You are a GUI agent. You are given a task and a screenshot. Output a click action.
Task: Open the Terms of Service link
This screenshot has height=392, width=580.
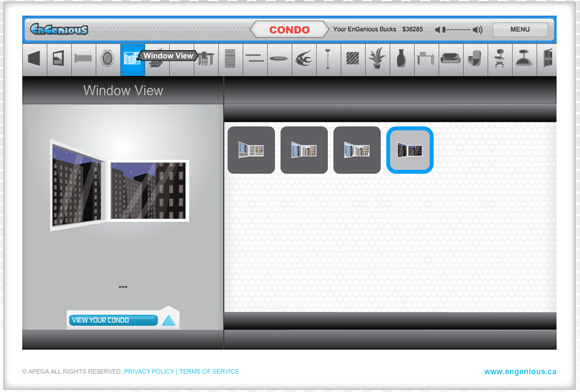[x=209, y=371]
